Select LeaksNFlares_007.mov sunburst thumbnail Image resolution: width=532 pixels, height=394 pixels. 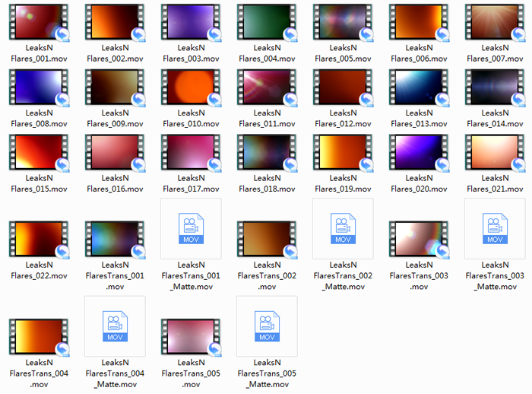pos(494,22)
